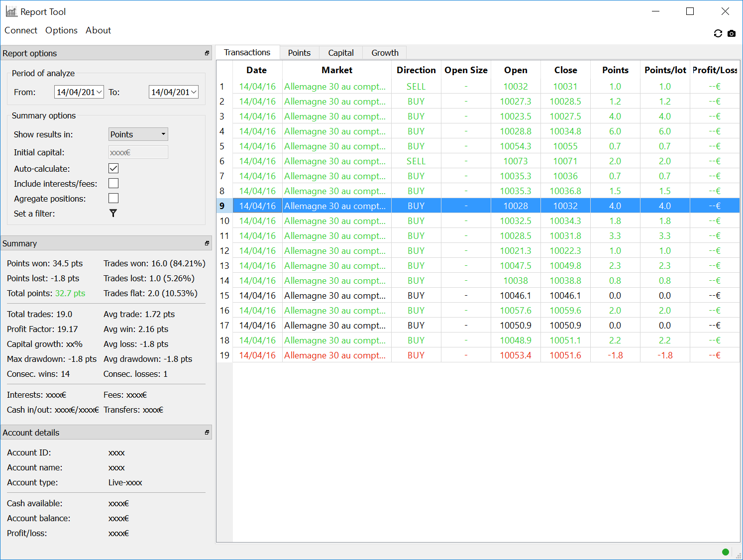Open the Connect menu

[21, 30]
